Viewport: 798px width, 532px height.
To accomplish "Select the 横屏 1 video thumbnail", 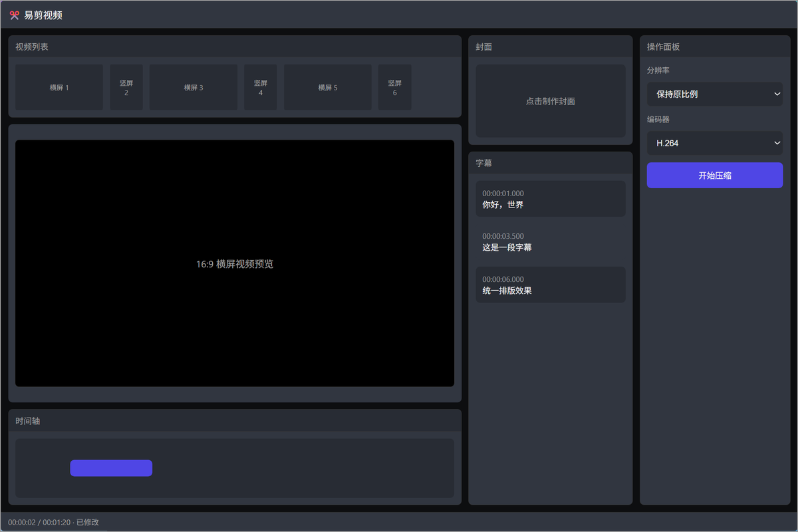I will click(59, 87).
